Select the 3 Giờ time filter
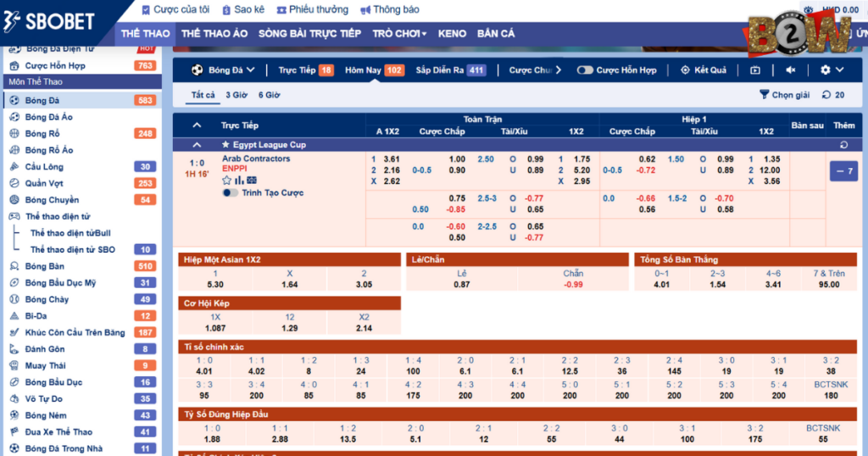This screenshot has height=456, width=868. [236, 95]
